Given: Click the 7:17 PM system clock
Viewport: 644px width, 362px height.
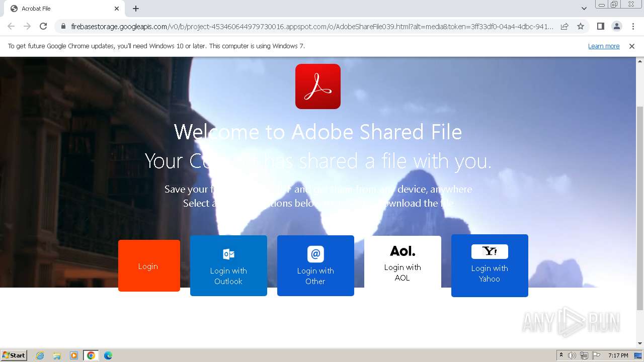Looking at the screenshot, I should [x=618, y=355].
